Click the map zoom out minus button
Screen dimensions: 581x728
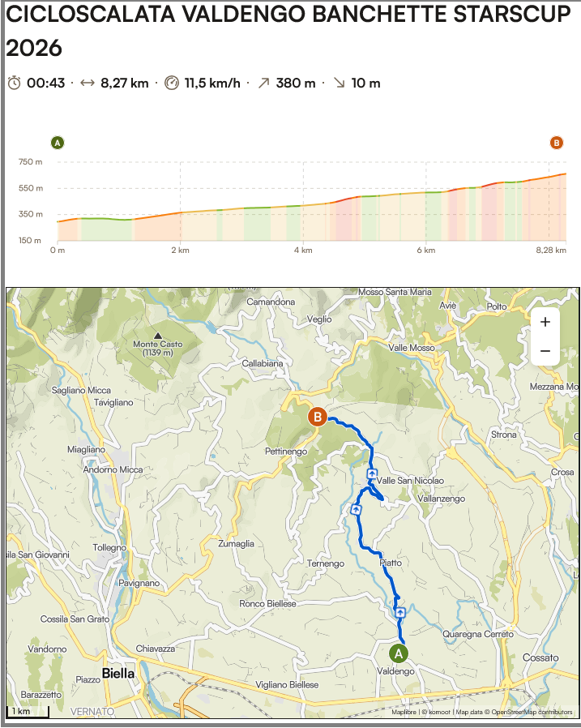click(x=545, y=351)
